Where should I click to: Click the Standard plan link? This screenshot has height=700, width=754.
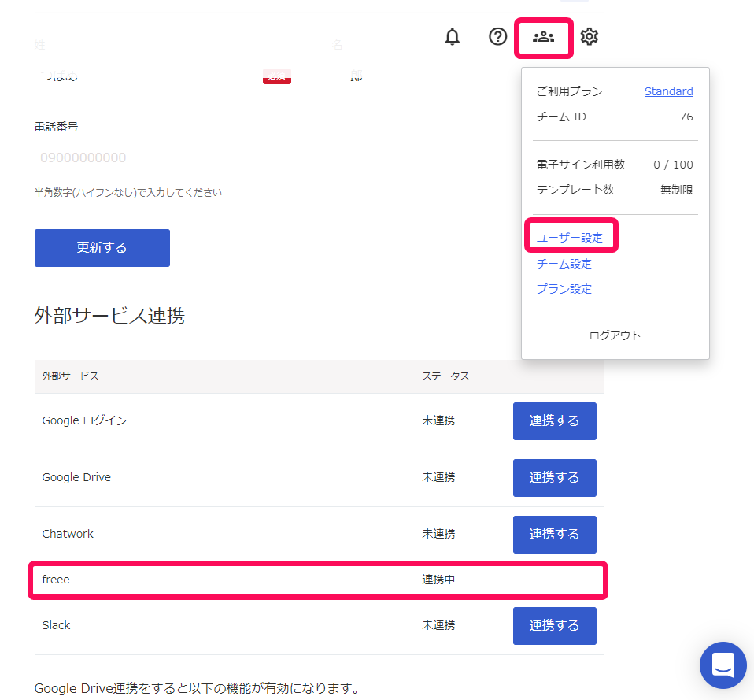(668, 91)
